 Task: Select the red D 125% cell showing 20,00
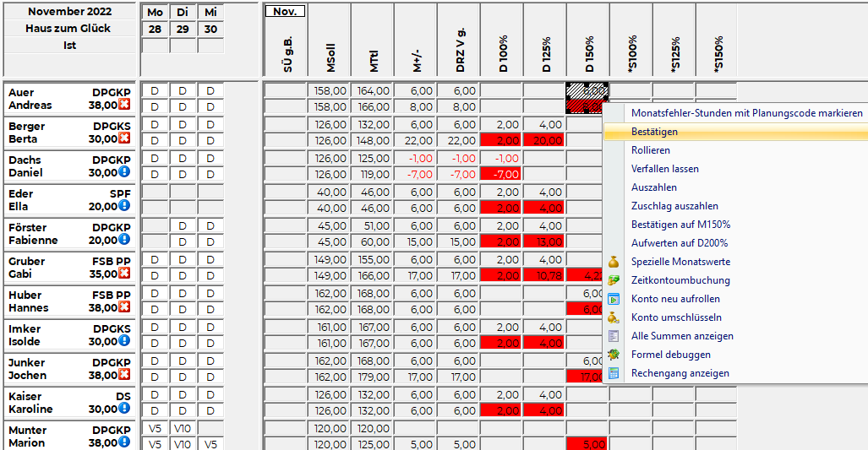[544, 140]
